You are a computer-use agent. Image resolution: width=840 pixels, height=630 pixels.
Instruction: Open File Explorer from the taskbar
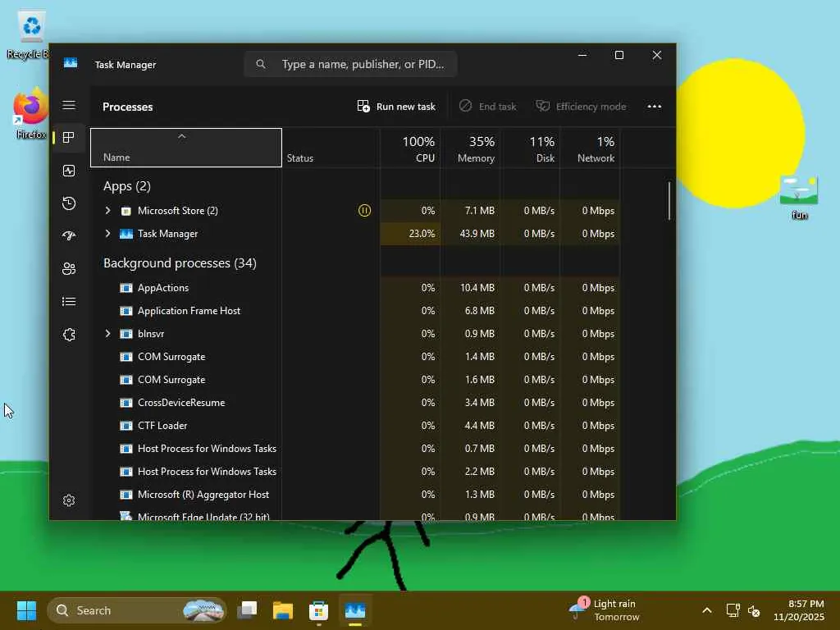coord(283,610)
